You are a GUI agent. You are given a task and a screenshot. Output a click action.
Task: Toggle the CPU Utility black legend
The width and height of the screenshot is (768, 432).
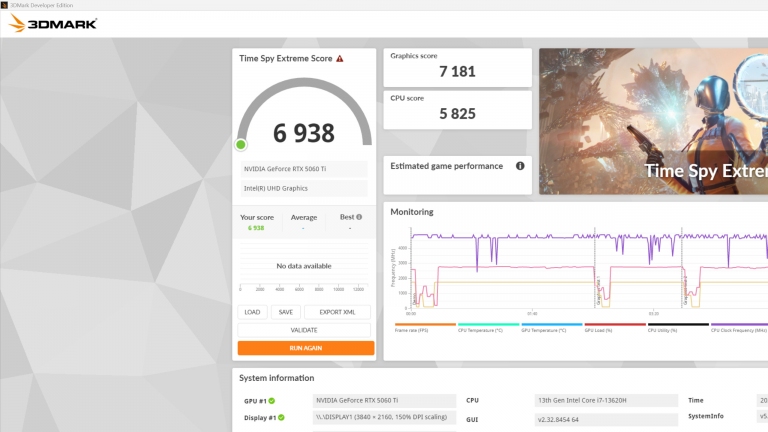pyautogui.click(x=678, y=327)
